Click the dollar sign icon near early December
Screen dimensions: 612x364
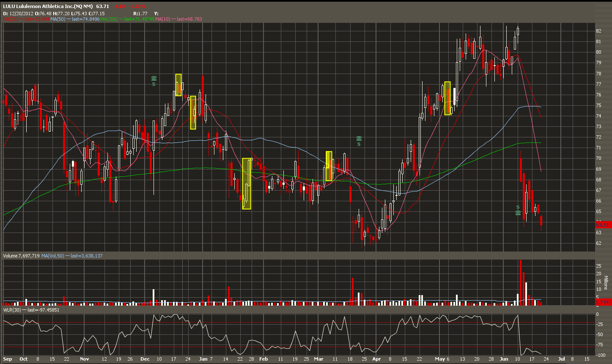click(154, 84)
